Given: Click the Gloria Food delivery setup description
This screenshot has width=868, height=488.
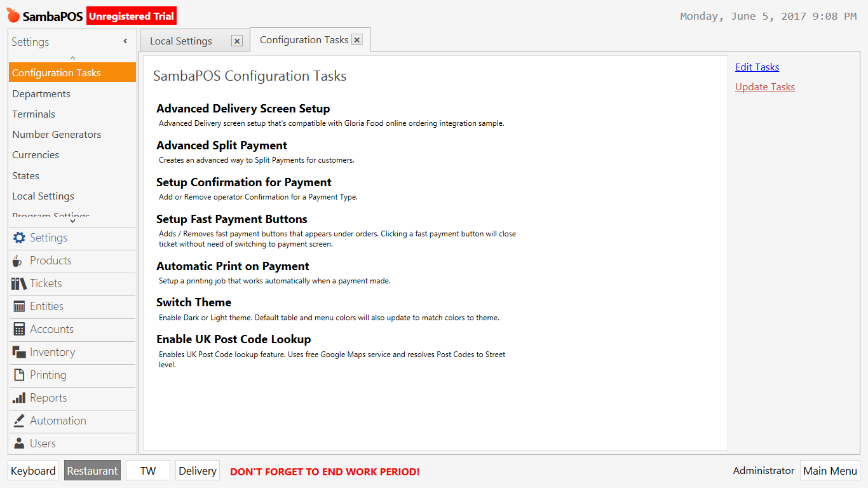Looking at the screenshot, I should [x=332, y=123].
